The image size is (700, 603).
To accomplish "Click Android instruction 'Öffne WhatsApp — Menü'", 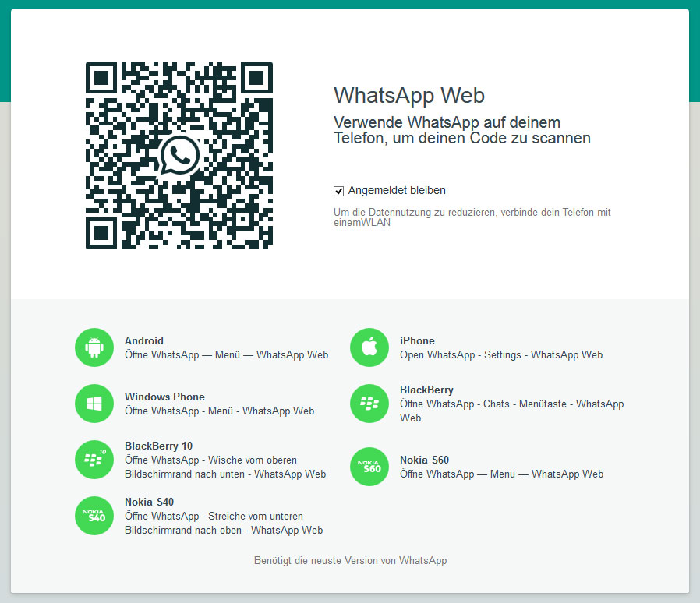I will point(226,354).
